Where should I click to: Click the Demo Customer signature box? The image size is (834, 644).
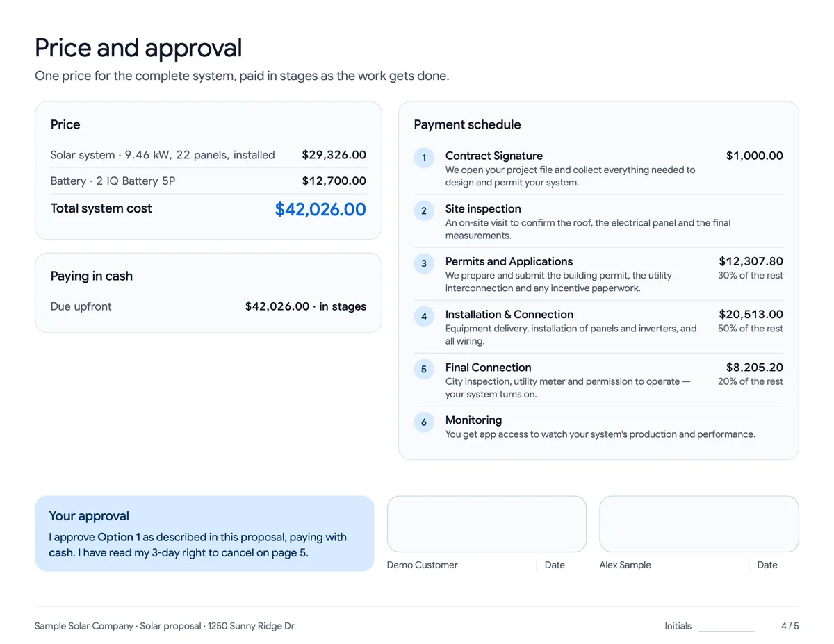coord(486,524)
